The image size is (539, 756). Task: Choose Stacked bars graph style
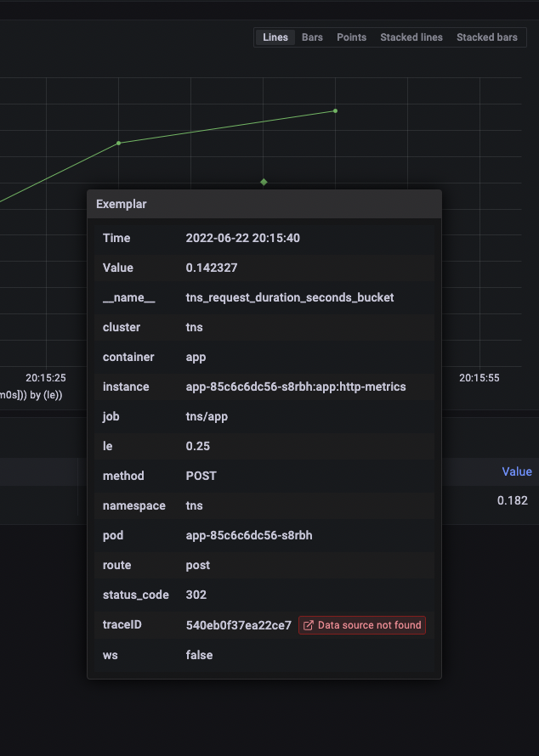click(x=487, y=37)
